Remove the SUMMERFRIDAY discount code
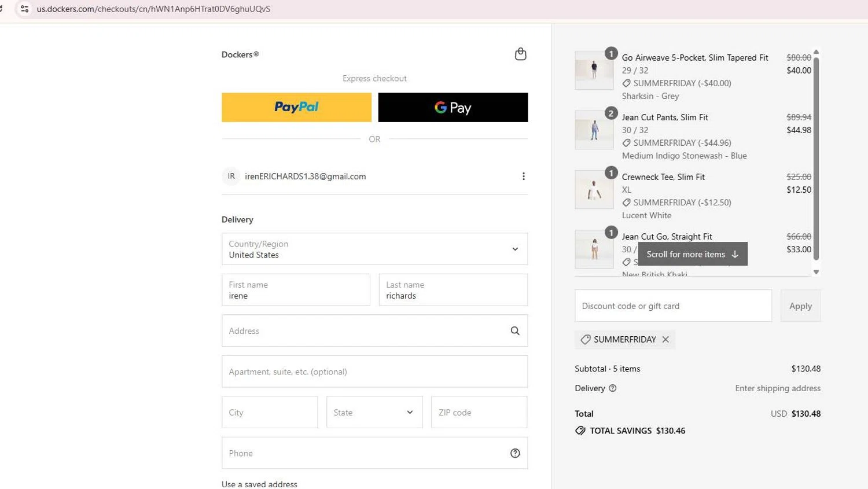This screenshot has width=868, height=489. (665, 340)
